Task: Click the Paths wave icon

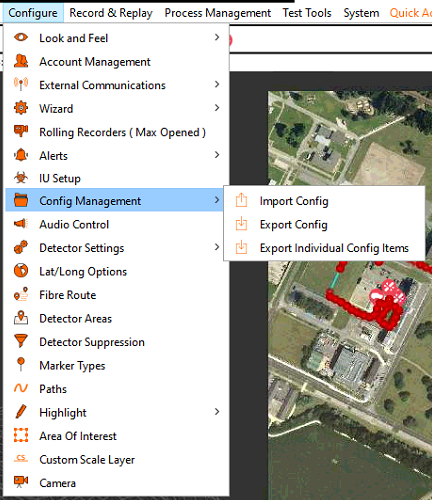Action: [21, 388]
